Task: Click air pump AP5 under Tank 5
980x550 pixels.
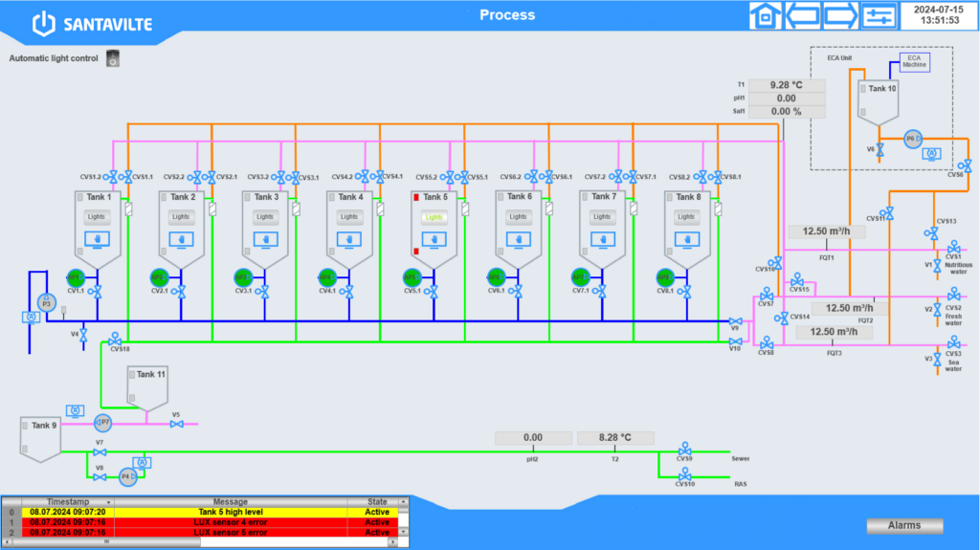Action: click(412, 277)
